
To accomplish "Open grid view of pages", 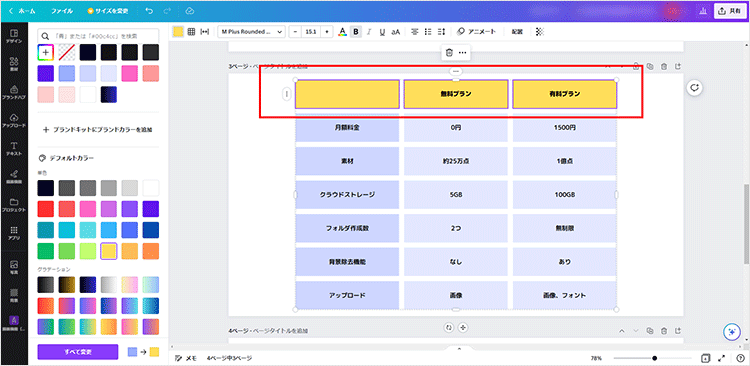I will pyautogui.click(x=705, y=358).
